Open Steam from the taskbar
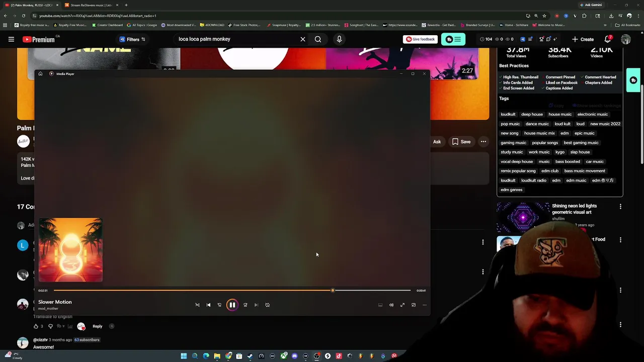 tap(250, 356)
